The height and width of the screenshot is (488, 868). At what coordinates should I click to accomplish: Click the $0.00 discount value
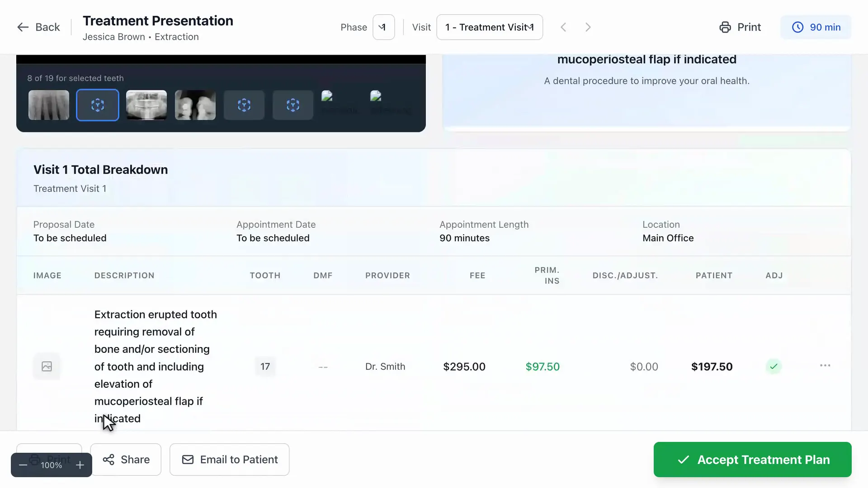[x=644, y=366]
